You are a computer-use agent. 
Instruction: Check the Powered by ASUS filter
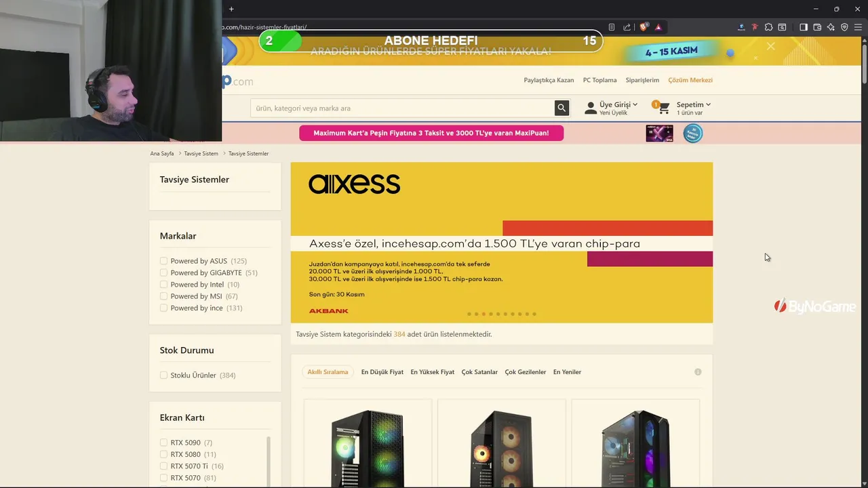163,261
